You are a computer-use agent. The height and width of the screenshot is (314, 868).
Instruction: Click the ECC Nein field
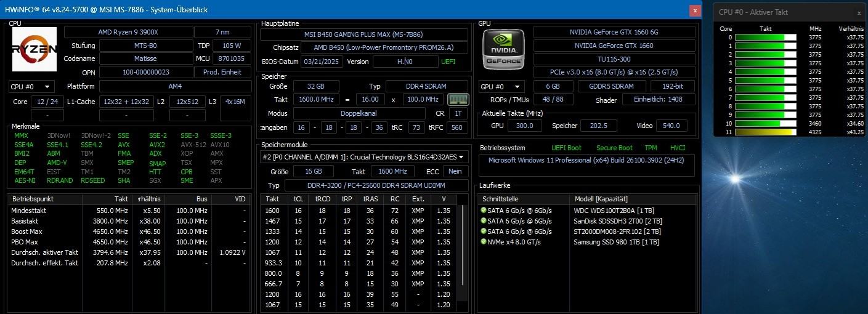455,171
